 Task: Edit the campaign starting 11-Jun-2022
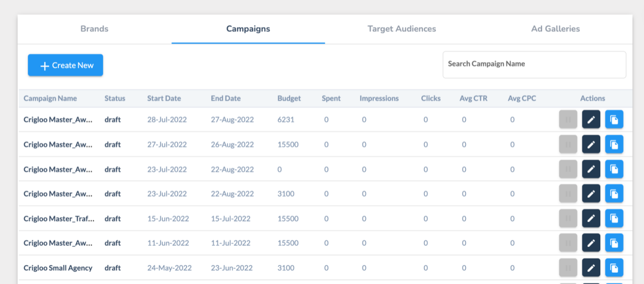(591, 243)
